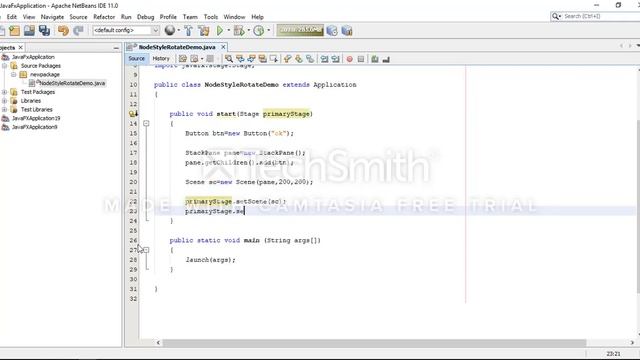
Task: Switch to the History editor view
Action: [x=161, y=59]
